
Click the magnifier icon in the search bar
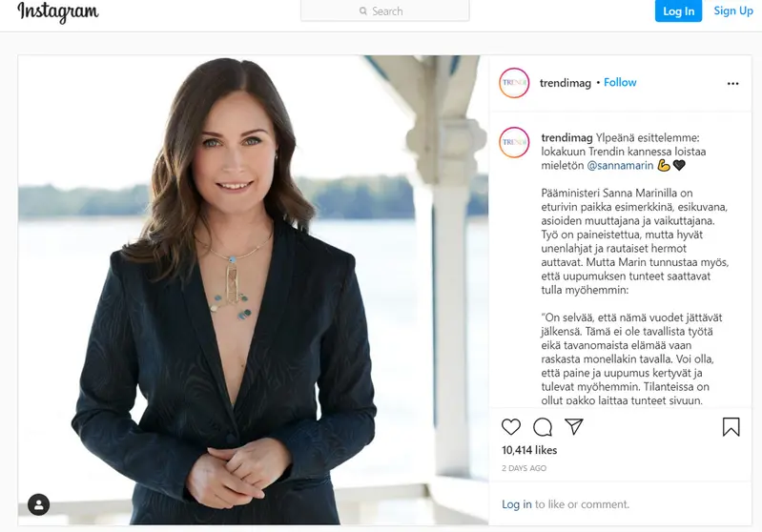pos(363,10)
